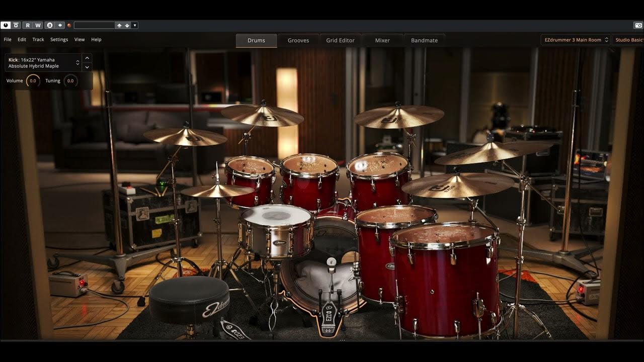This screenshot has height=362, width=644.
Task: Toggle the plugin power bypass button
Action: click(6, 25)
